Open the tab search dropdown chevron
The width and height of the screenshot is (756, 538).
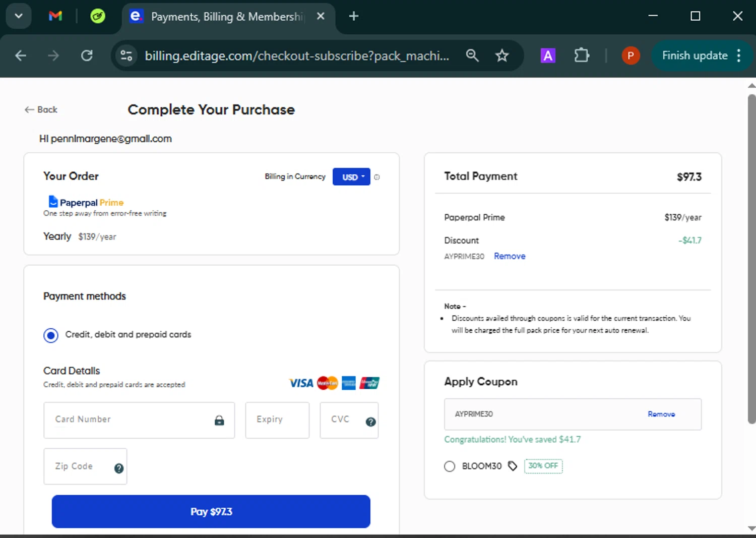(x=19, y=16)
